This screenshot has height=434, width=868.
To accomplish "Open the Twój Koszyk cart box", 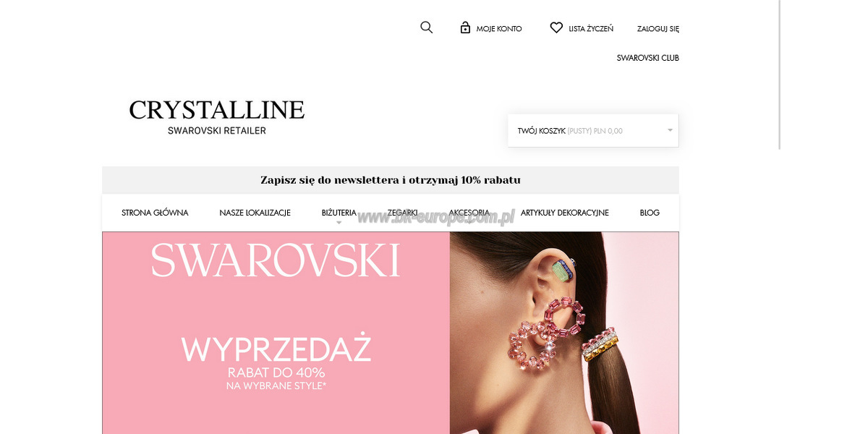I will click(x=593, y=130).
